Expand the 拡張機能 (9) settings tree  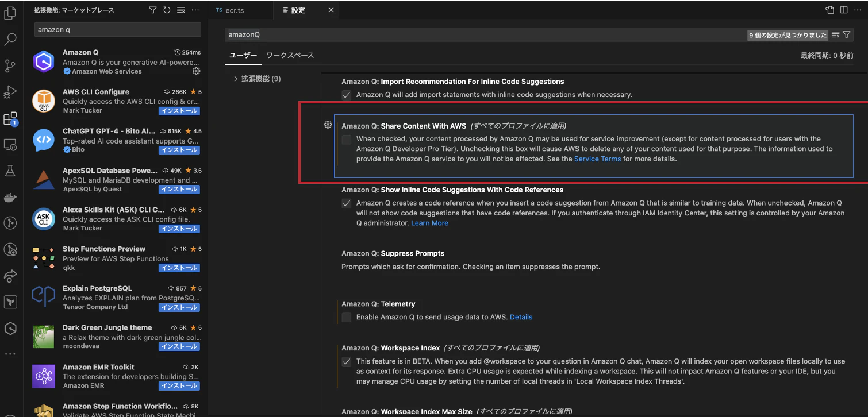[x=257, y=79]
